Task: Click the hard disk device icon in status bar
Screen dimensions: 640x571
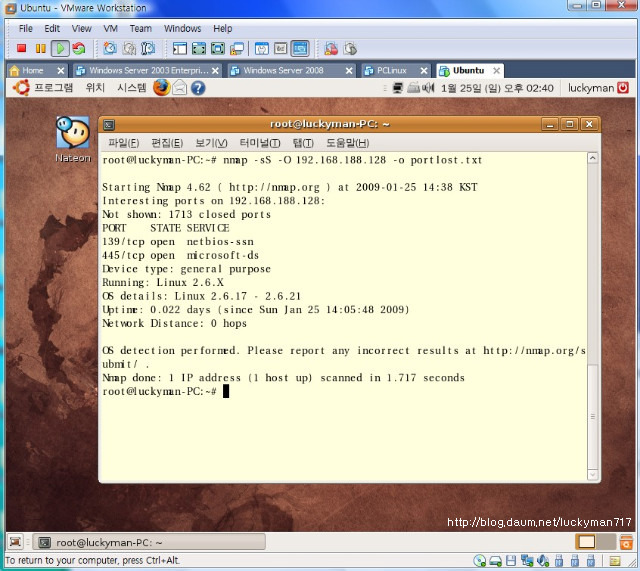Action: pyautogui.click(x=496, y=562)
